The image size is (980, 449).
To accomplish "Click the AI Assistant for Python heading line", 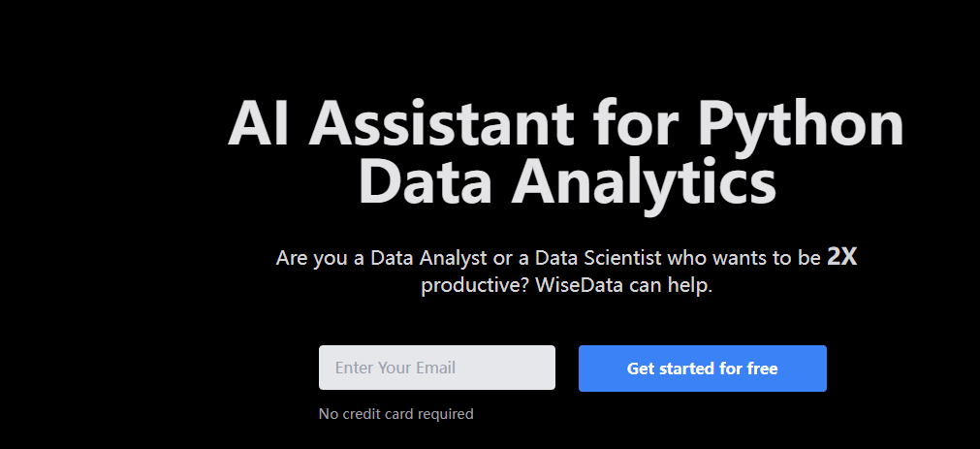I will [x=566, y=123].
